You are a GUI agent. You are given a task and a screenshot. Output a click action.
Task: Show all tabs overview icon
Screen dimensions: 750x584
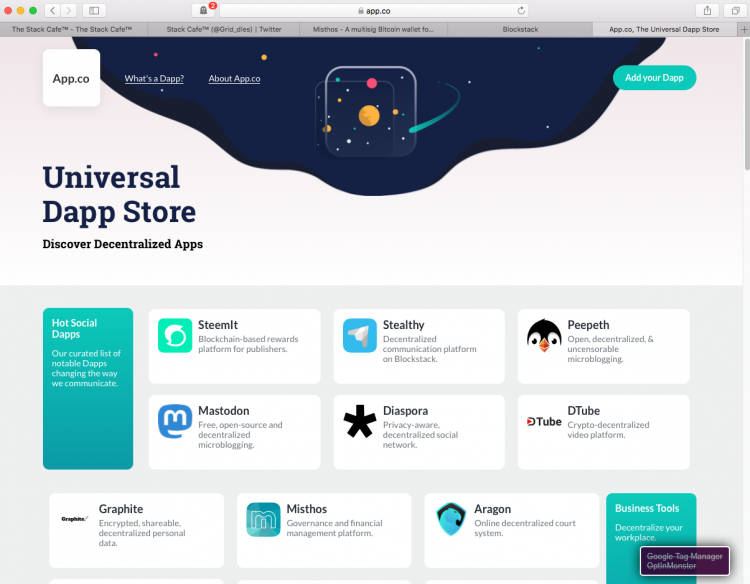(736, 10)
